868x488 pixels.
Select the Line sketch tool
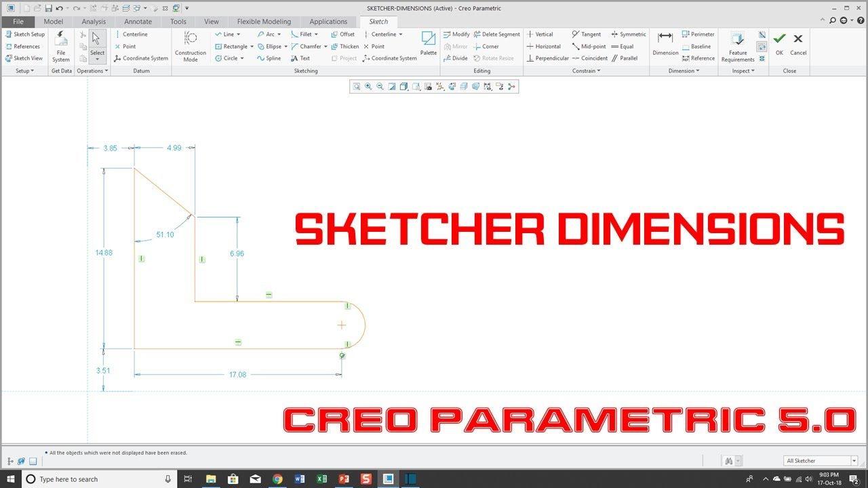(224, 34)
